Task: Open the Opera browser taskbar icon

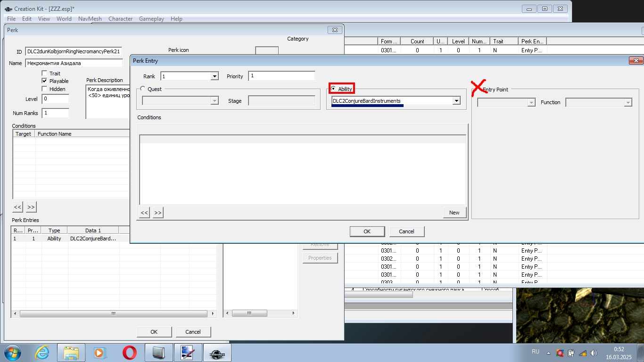Action: coord(129,352)
